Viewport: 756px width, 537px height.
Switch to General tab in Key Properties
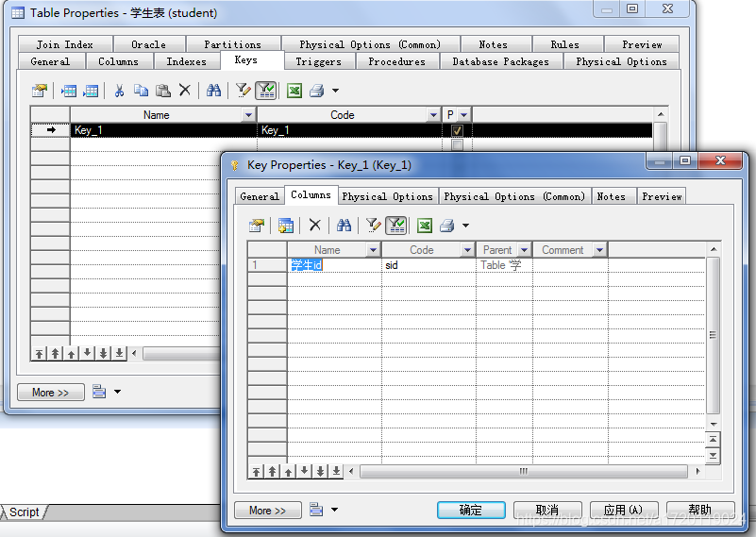tap(260, 196)
